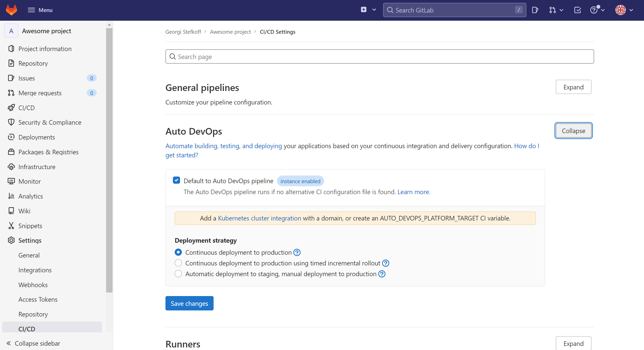Open Webhooks settings
Screen dimensions: 644x350
coord(33,285)
